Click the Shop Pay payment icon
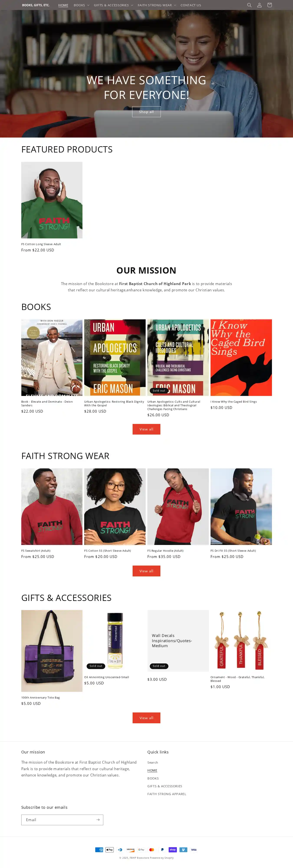This screenshot has width=293, height=868. pyautogui.click(x=173, y=850)
